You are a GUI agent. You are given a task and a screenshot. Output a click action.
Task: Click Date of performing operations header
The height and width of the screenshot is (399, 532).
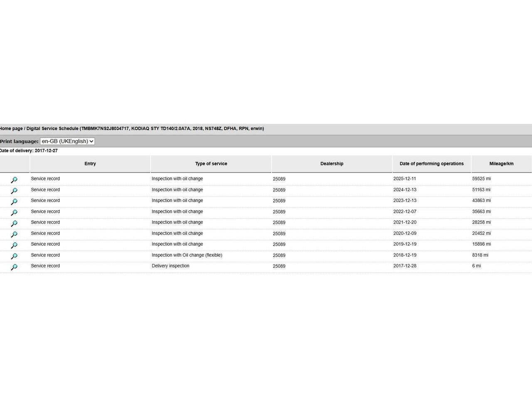pos(431,164)
